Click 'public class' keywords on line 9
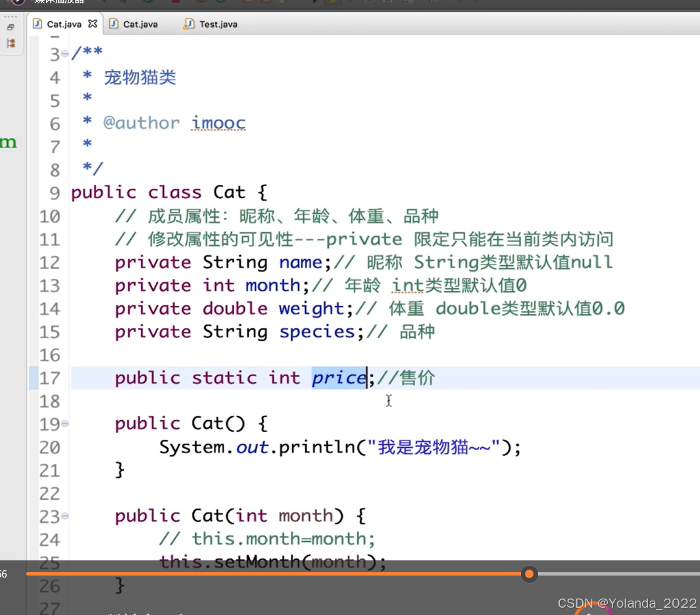 click(136, 192)
